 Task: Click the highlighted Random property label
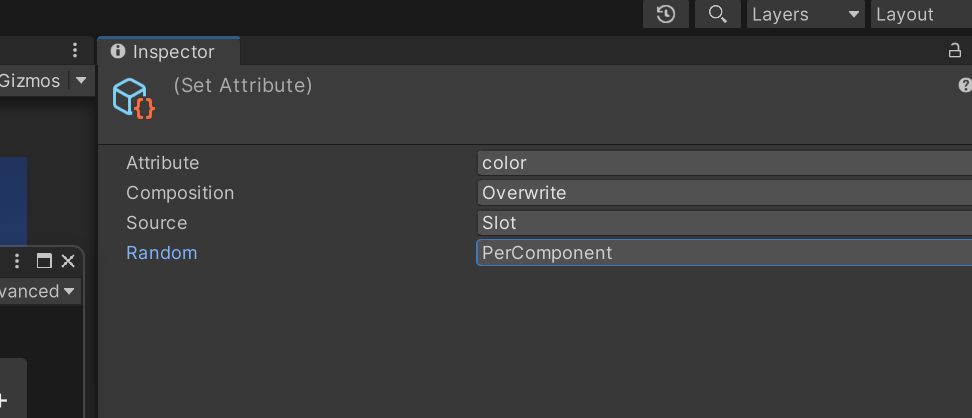pos(161,253)
